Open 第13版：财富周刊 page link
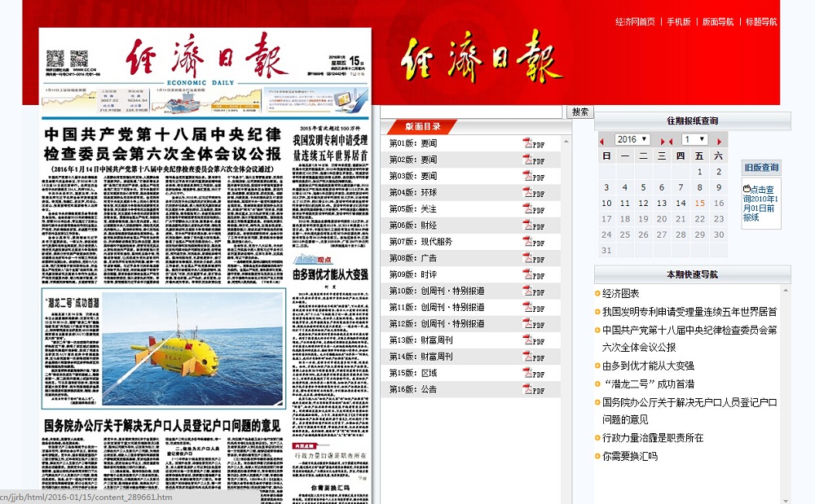The height and width of the screenshot is (504, 815). 421,340
